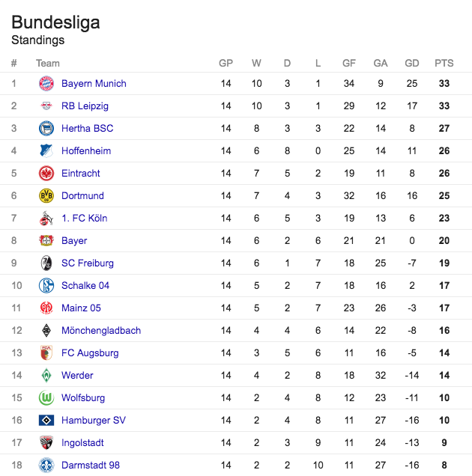Click the Dortmund BVB yellow logo
The width and height of the screenshot is (472, 476).
46,196
